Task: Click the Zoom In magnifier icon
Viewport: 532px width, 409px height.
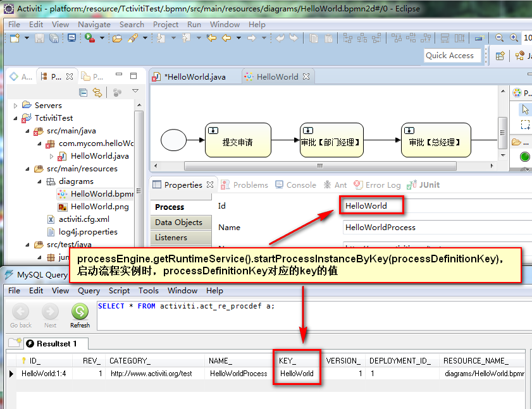Action: tap(514, 38)
